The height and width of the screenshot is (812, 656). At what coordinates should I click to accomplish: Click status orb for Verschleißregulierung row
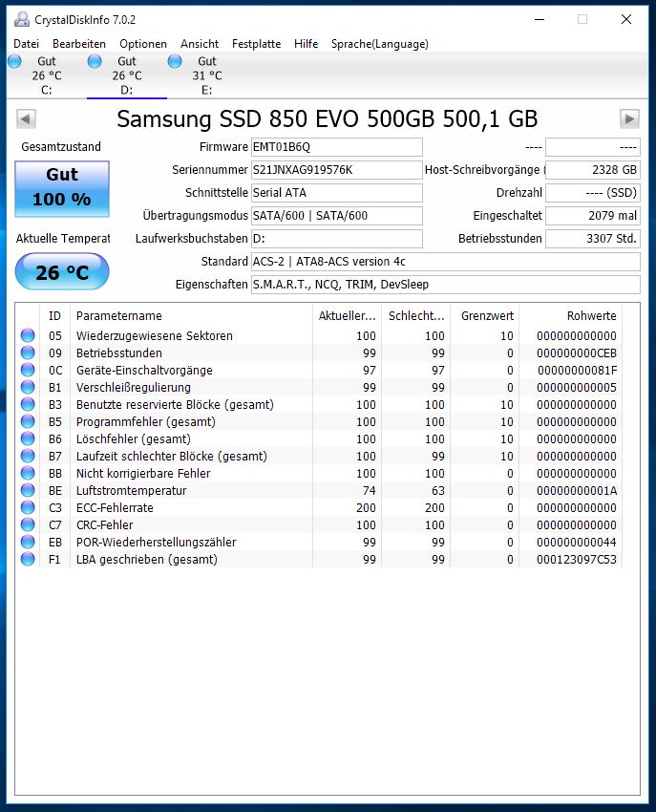tap(28, 387)
